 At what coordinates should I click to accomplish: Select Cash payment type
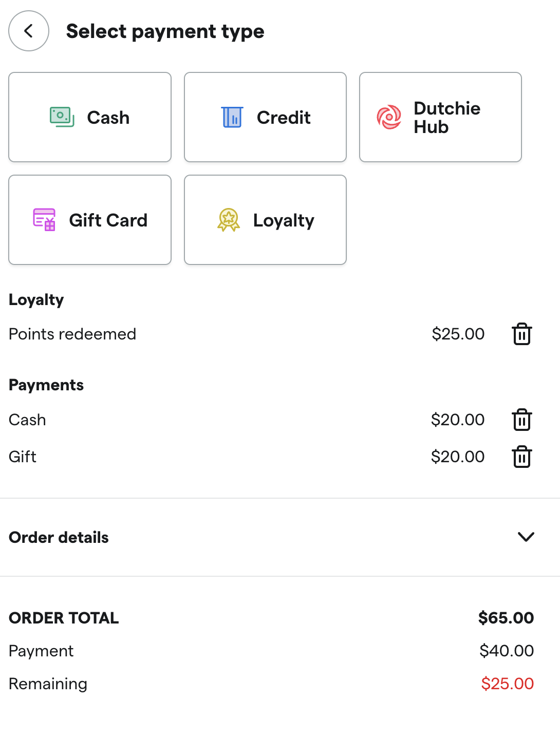(90, 117)
